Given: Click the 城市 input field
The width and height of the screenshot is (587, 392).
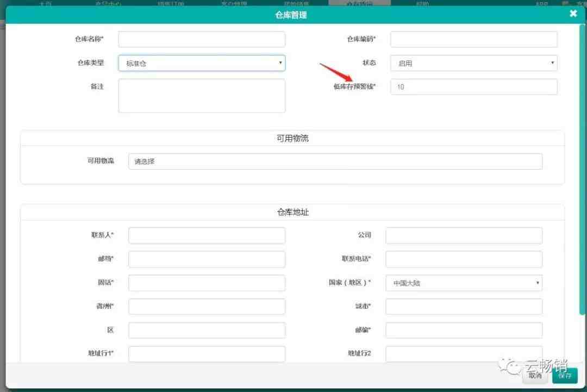Looking at the screenshot, I should [464, 307].
